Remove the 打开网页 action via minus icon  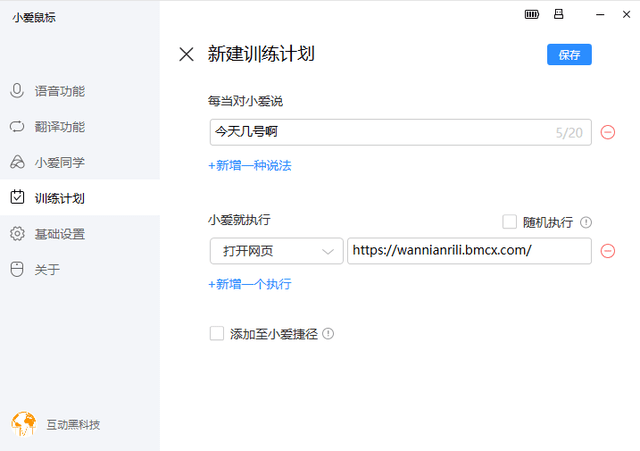tap(607, 251)
